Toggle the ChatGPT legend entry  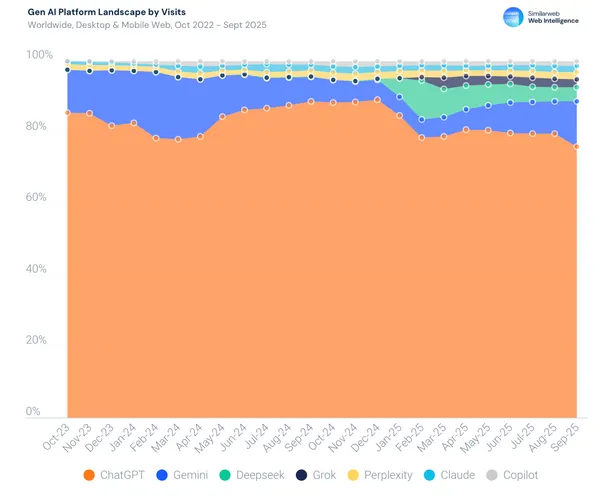tap(120, 474)
